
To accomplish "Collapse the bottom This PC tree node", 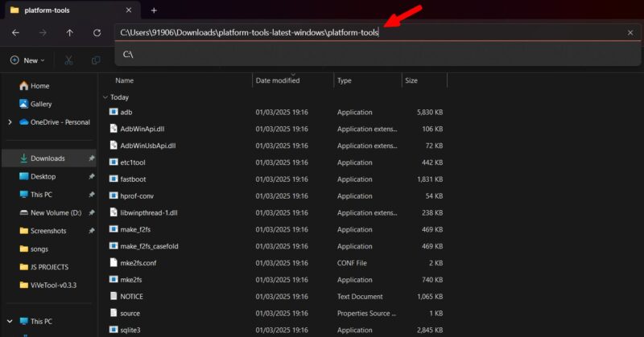I will [x=10, y=321].
